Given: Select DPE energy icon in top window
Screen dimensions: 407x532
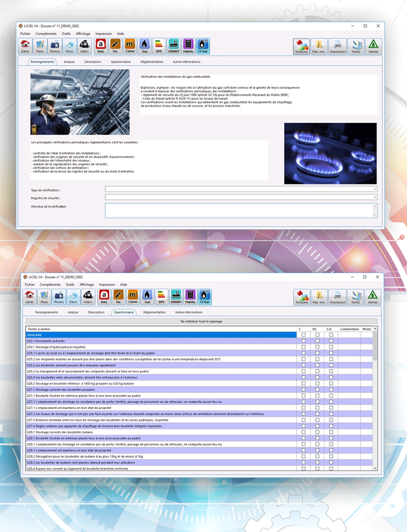Looking at the screenshot, I should coord(159,46).
